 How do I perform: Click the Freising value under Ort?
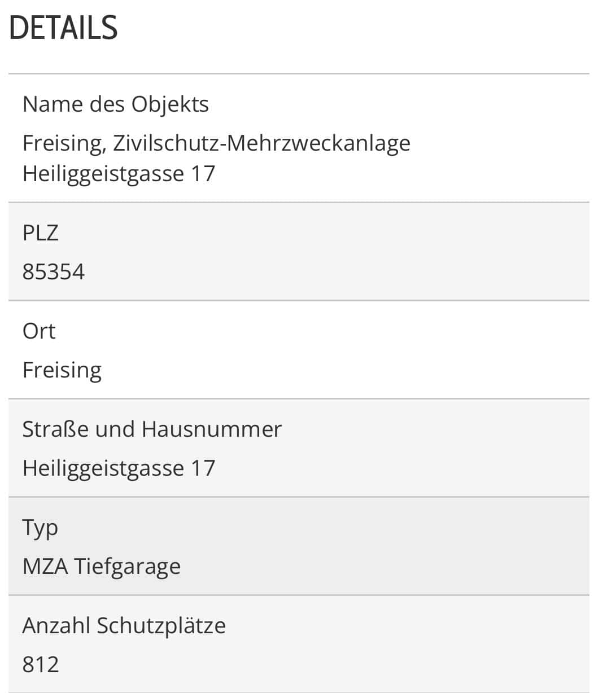[x=62, y=370]
